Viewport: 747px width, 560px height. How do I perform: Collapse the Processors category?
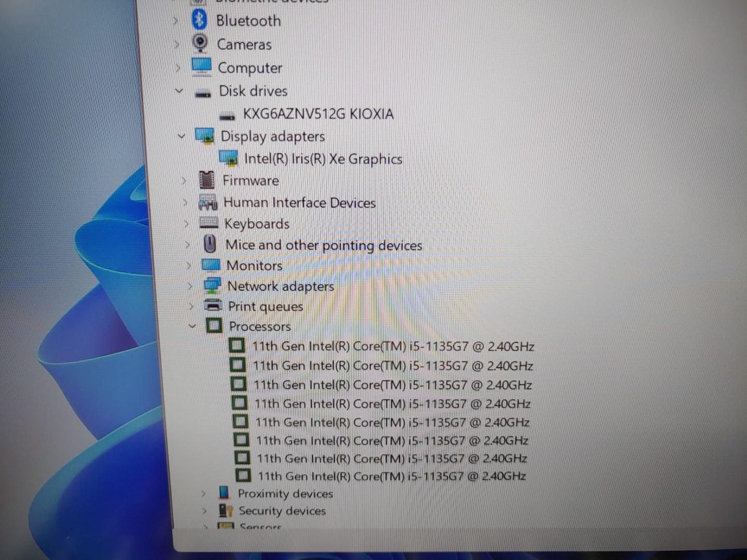(x=192, y=326)
